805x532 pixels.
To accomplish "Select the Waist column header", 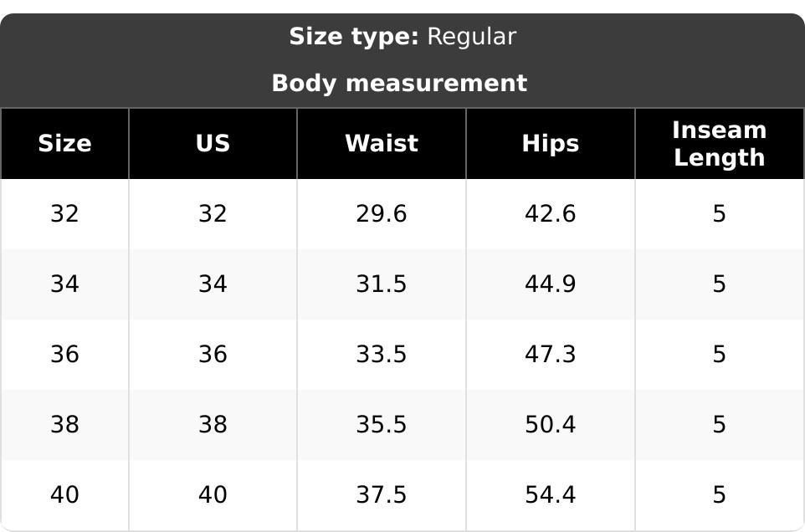I will pos(382,144).
